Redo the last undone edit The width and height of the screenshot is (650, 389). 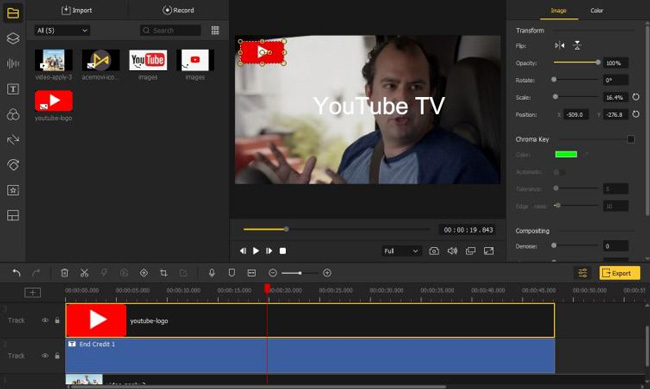pyautogui.click(x=36, y=273)
